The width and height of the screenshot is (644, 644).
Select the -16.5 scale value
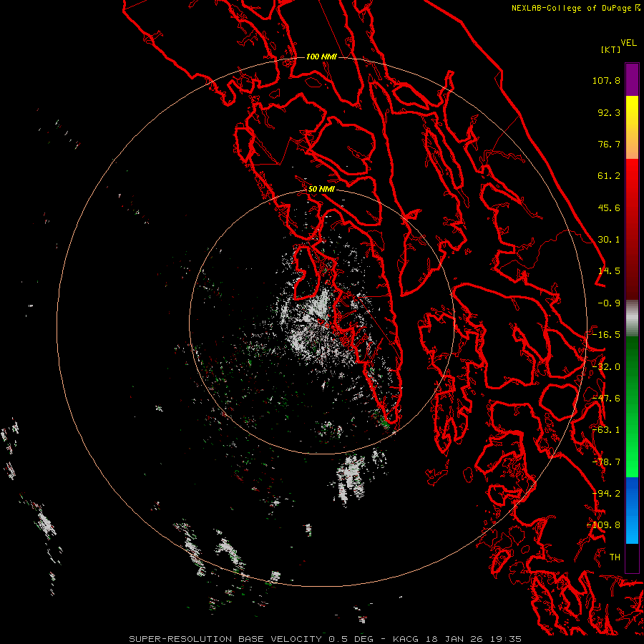click(606, 335)
